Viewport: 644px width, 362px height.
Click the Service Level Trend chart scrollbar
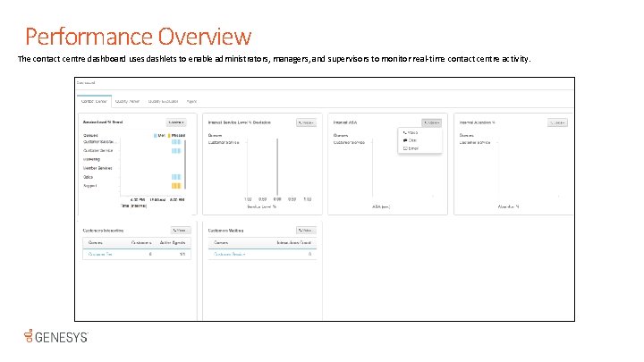[x=185, y=164]
